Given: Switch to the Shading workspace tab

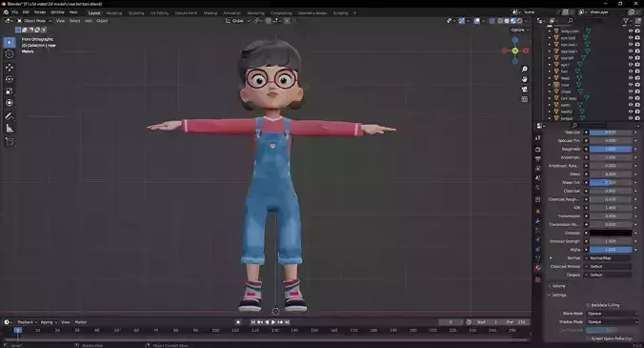Looking at the screenshot, I should 211,13.
